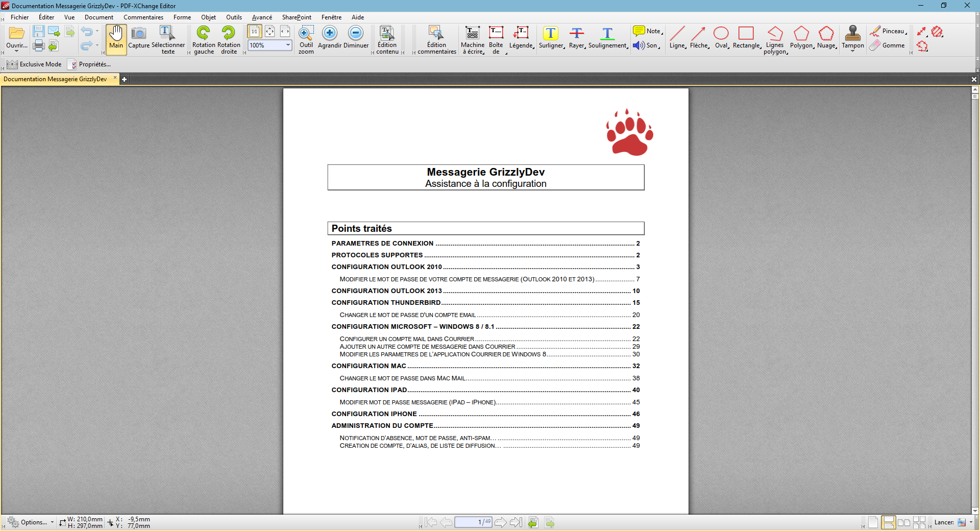Activate the Capture snapshot tool
The image size is (980, 531).
[x=139, y=39]
